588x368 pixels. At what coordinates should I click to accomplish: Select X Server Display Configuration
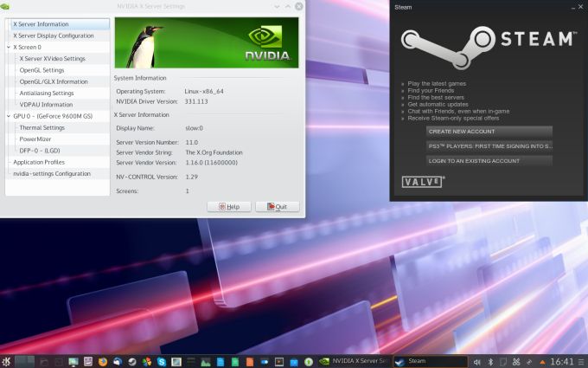tap(54, 36)
